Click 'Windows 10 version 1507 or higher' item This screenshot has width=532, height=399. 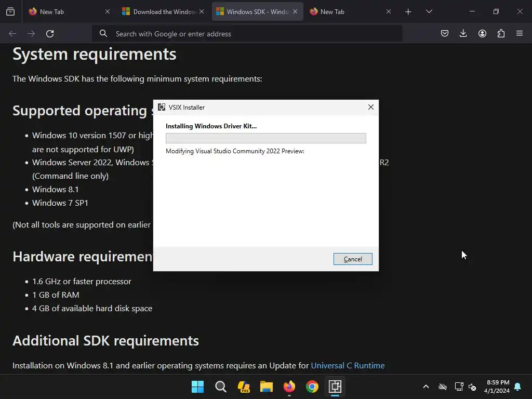92,136
